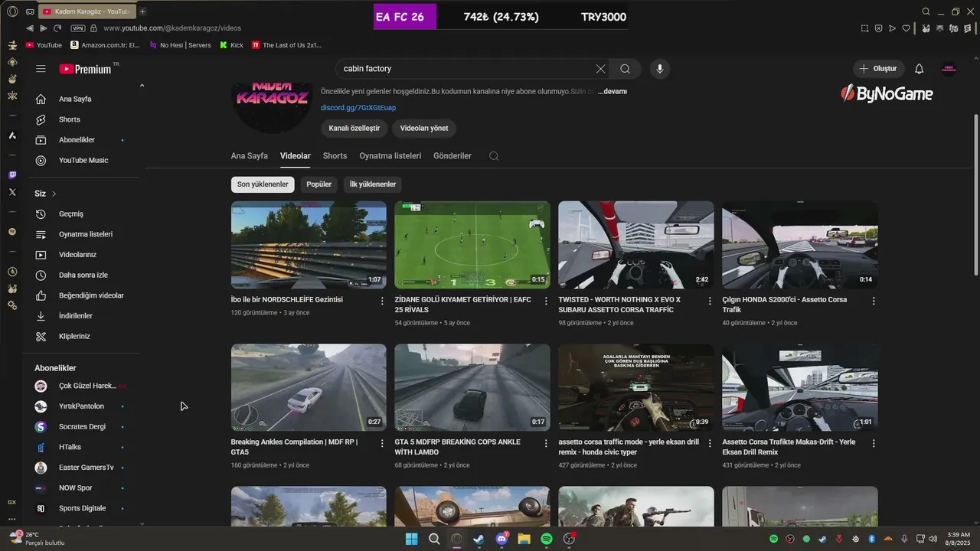Click the padlock site info icon
The image size is (980, 551).
(93, 28)
